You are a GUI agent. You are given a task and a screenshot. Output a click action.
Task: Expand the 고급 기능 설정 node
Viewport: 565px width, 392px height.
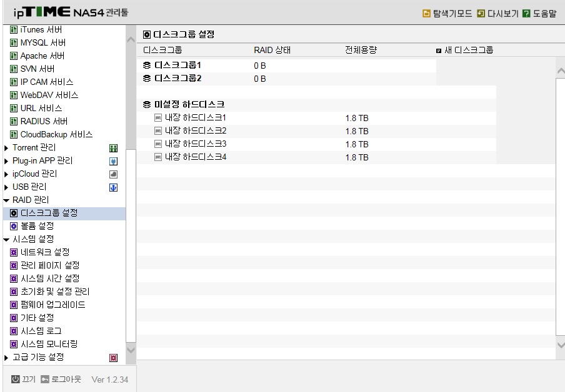pos(6,358)
